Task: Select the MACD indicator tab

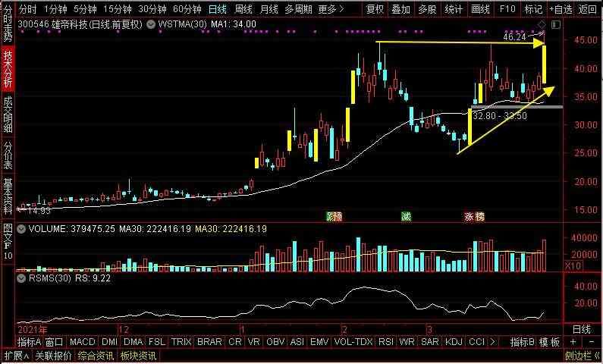Action: point(82,342)
